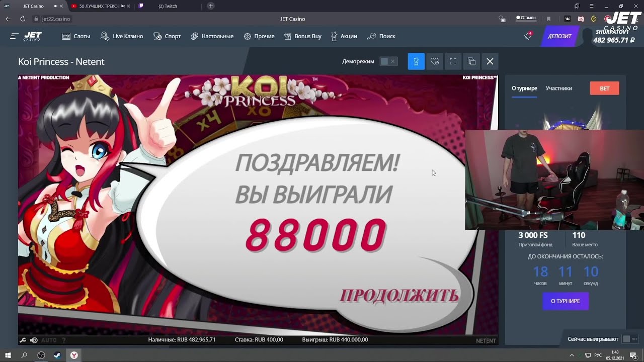Click ПРОДОЛЖИТЬ in the win popup
This screenshot has height=362, width=644.
pos(399,296)
